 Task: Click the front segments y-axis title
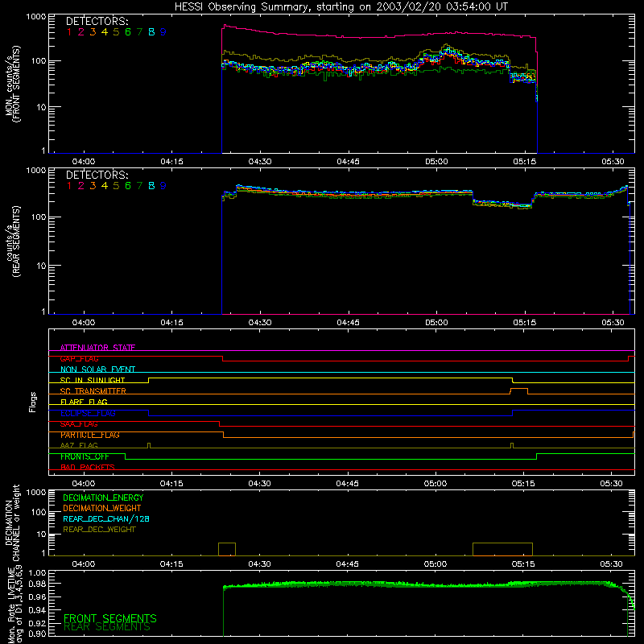[12, 84]
